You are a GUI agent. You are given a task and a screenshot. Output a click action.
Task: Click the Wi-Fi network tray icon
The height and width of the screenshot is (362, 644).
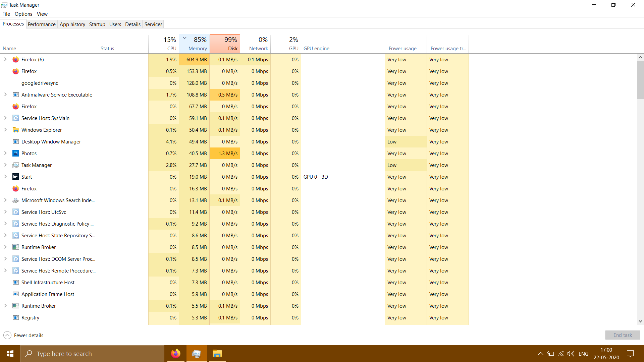coord(561,354)
